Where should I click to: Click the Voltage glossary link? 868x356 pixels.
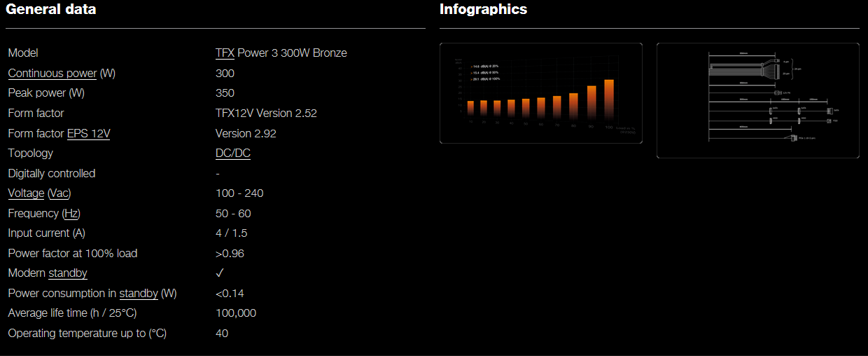click(26, 193)
